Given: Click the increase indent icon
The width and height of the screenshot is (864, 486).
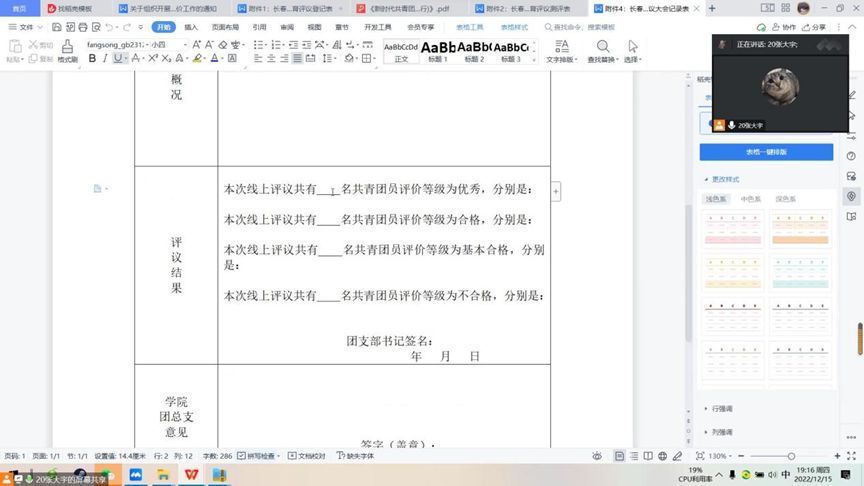Looking at the screenshot, I should coord(306,45).
